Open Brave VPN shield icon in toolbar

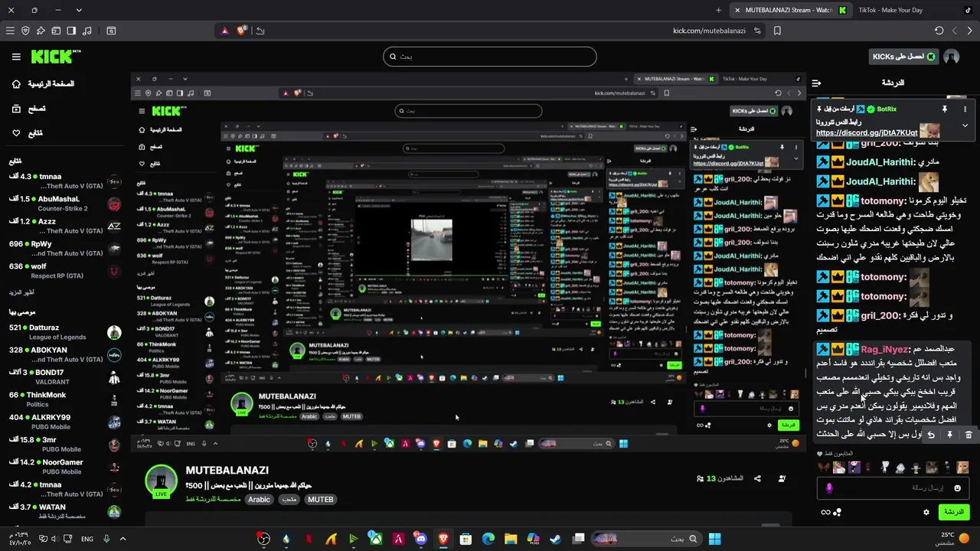pos(25,31)
